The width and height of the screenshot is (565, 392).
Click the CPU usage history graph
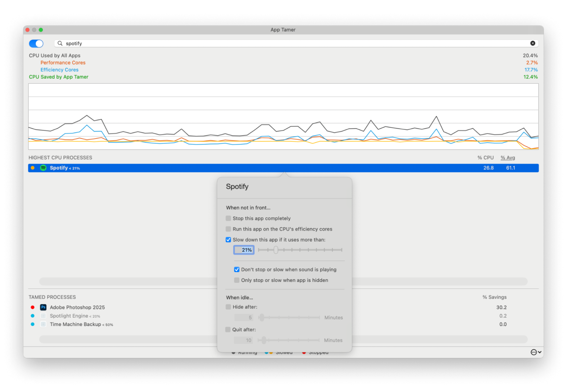click(x=283, y=117)
